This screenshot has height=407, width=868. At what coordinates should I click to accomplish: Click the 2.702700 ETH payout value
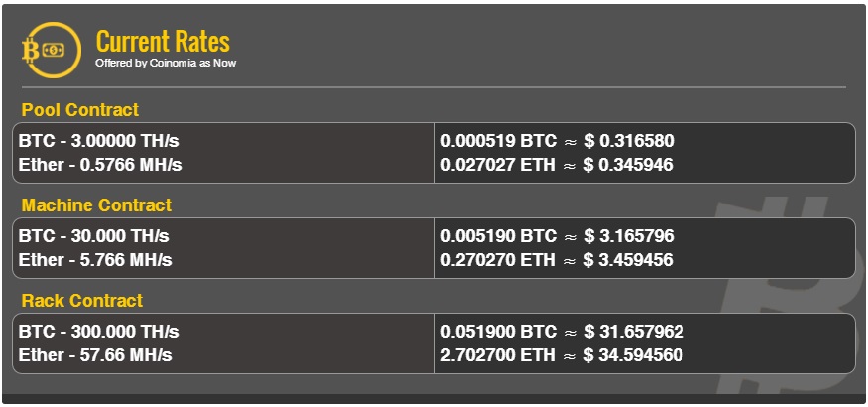pos(499,355)
